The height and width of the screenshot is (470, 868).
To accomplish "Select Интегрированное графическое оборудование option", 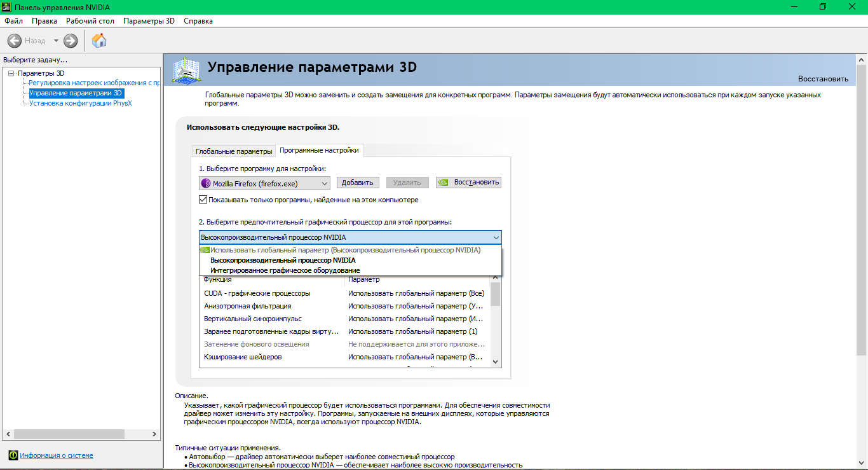I will (350, 270).
